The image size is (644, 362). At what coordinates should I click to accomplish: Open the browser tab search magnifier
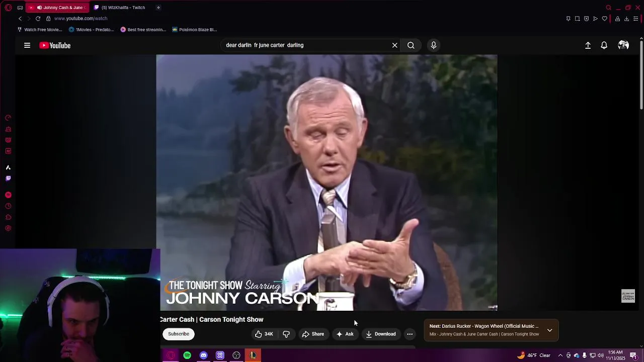(608, 8)
